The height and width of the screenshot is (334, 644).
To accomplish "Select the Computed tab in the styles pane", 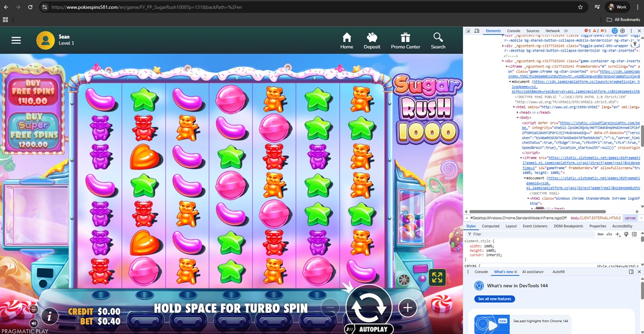I will coord(491,226).
